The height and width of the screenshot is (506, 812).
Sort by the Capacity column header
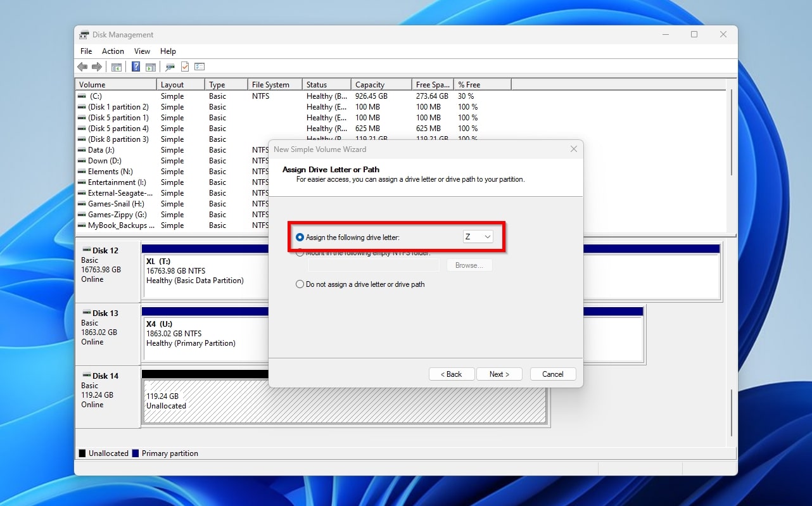(382, 84)
